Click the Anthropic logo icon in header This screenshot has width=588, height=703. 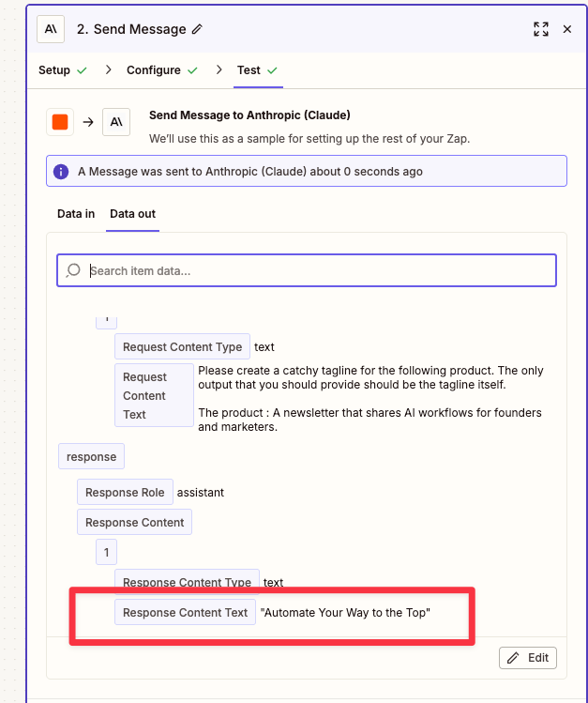pos(51,29)
